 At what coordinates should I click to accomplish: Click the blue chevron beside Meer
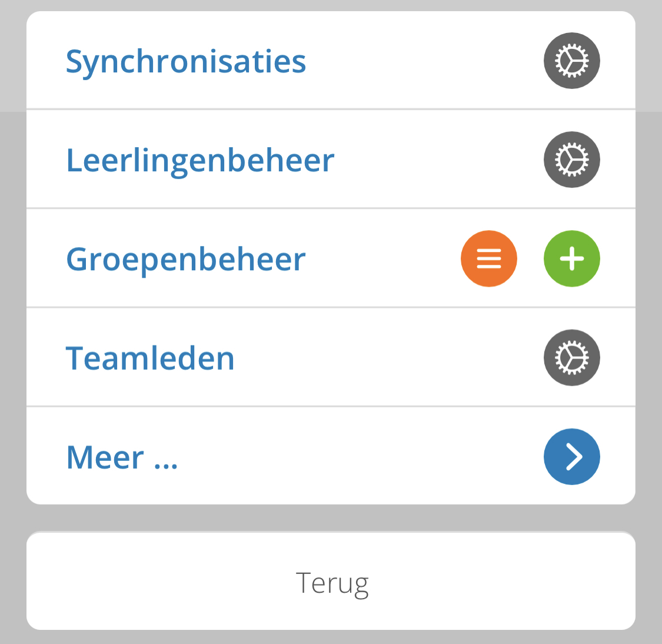(x=571, y=456)
